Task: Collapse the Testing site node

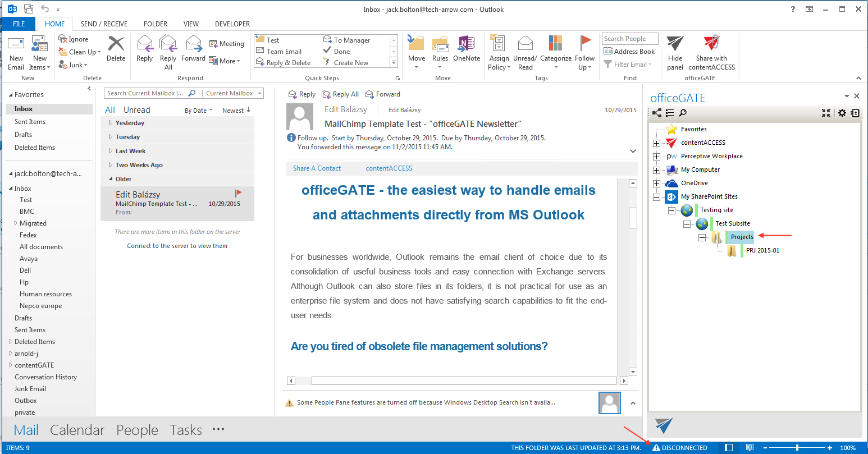Action: pyautogui.click(x=671, y=210)
